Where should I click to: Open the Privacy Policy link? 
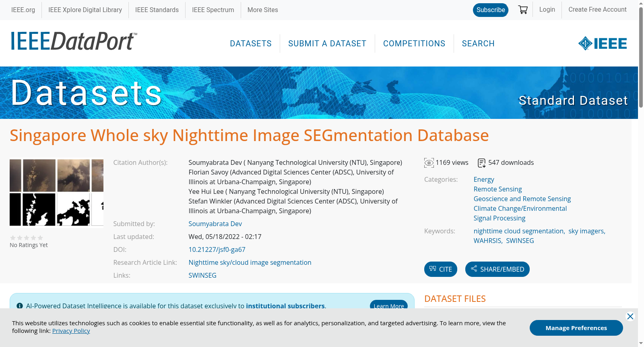click(71, 331)
